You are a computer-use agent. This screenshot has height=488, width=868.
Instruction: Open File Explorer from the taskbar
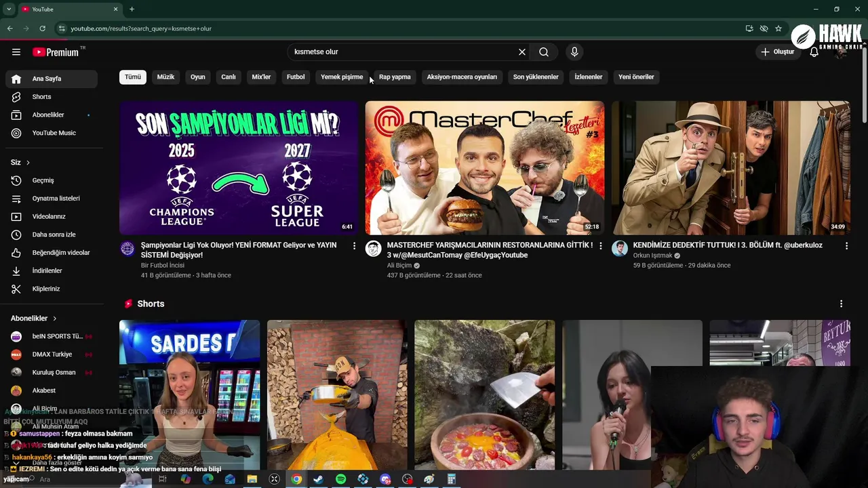(x=252, y=479)
